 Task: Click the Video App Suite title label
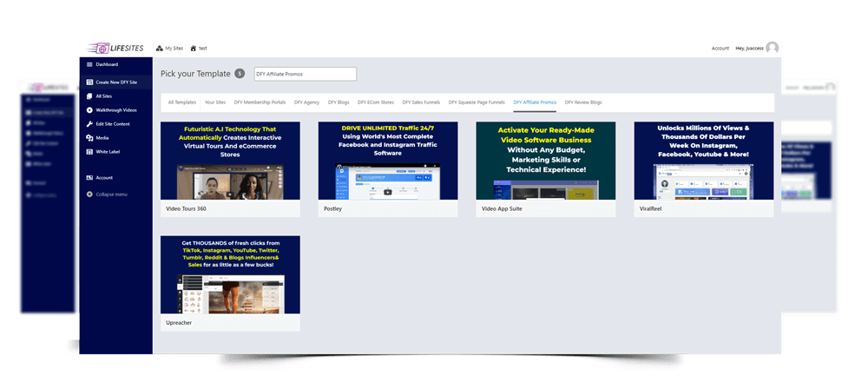pyautogui.click(x=502, y=209)
